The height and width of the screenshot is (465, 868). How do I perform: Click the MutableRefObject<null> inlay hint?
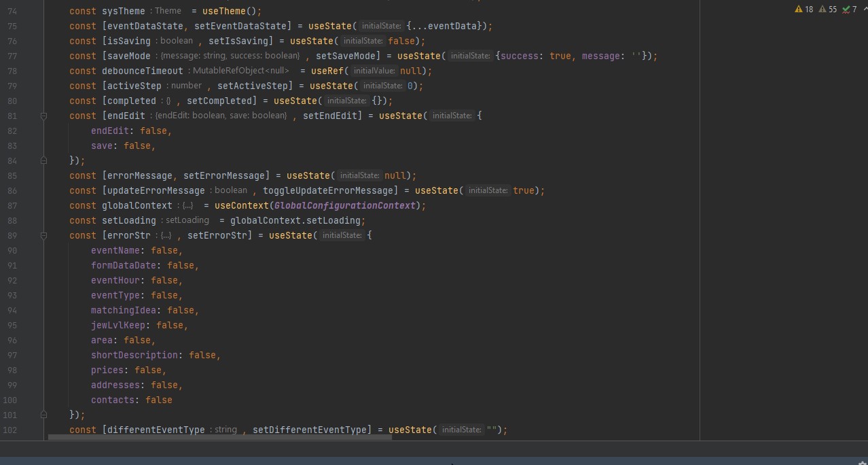click(x=240, y=71)
